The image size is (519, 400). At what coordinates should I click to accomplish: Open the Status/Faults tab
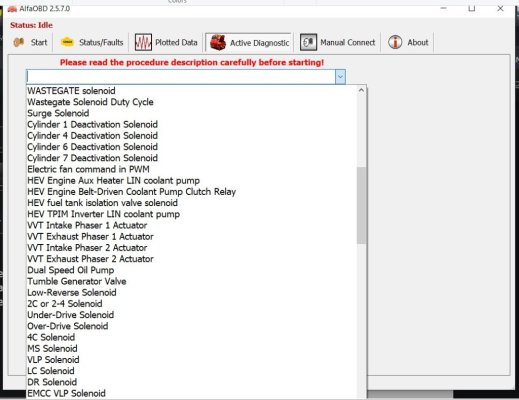point(91,42)
